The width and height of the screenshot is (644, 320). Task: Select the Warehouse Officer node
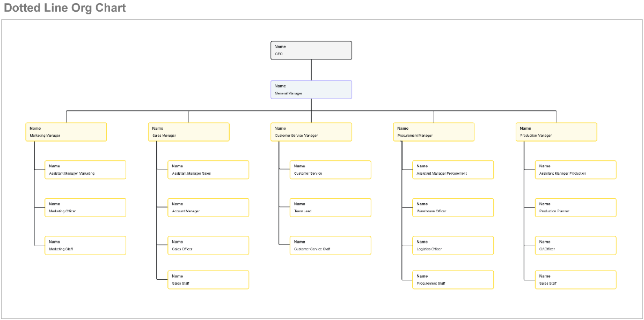[453, 207]
